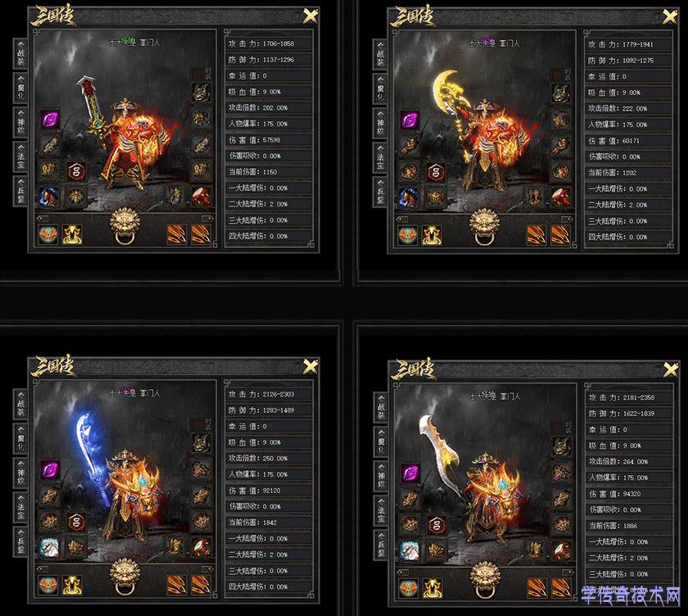Toggle 时装 checkbox in red sword panel
Screen dimensions: 688x616
[197, 74]
